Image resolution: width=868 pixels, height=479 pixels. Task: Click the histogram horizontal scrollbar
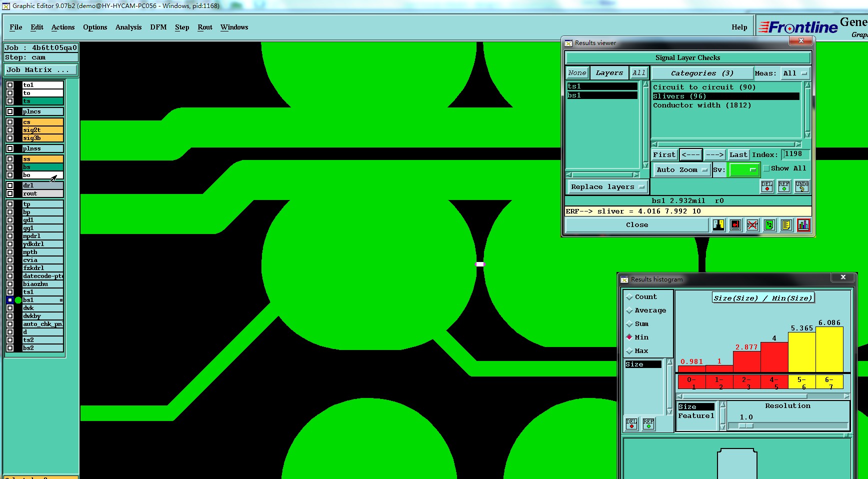[x=762, y=396]
